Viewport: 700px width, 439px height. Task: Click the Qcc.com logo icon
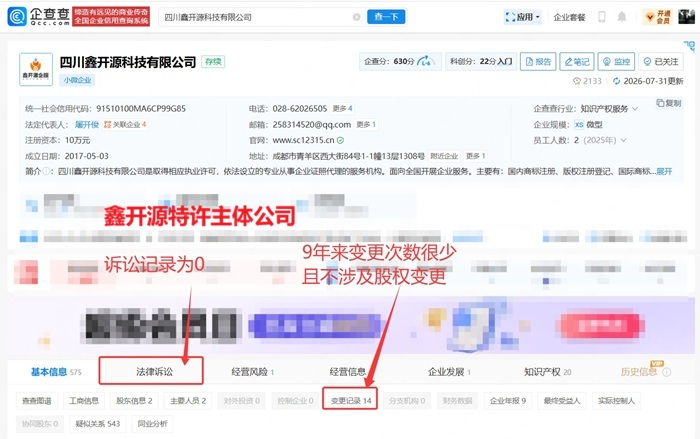click(x=17, y=17)
